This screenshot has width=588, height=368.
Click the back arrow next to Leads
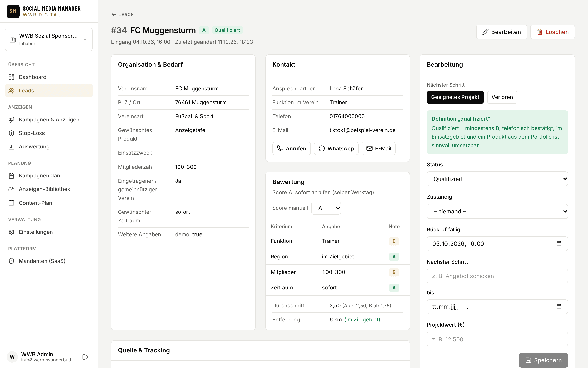114,14
